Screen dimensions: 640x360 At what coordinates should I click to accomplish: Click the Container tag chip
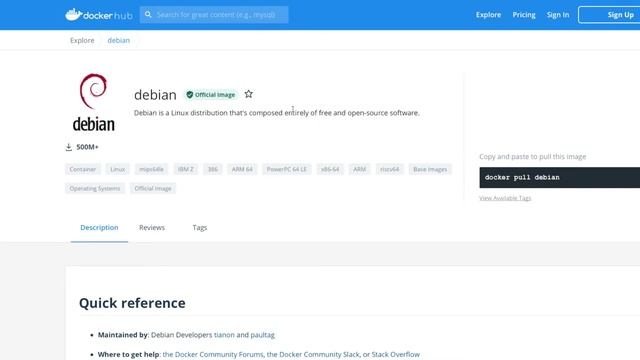(x=83, y=169)
